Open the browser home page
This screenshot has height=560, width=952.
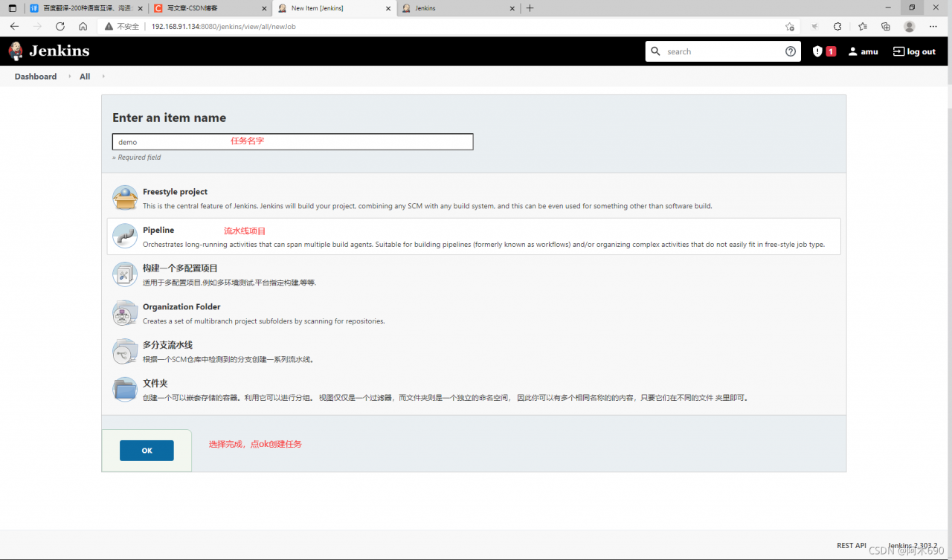click(83, 26)
